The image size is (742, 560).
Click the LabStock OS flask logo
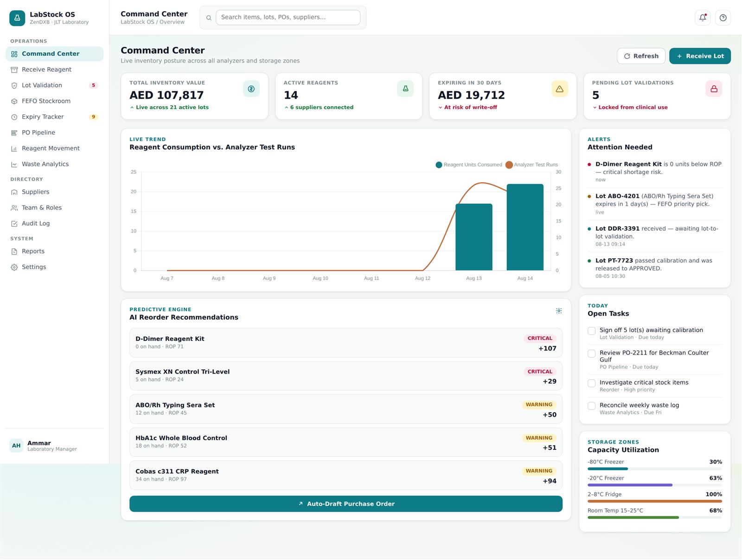[17, 18]
